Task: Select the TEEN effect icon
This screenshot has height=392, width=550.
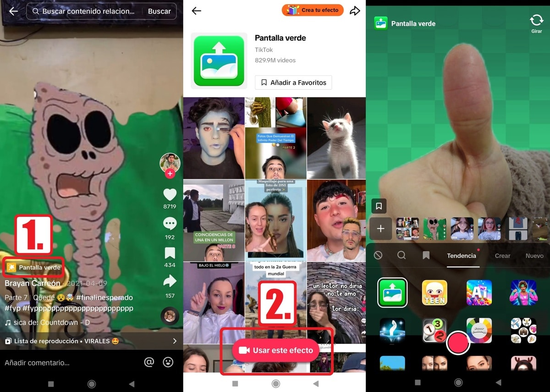Action: click(434, 293)
